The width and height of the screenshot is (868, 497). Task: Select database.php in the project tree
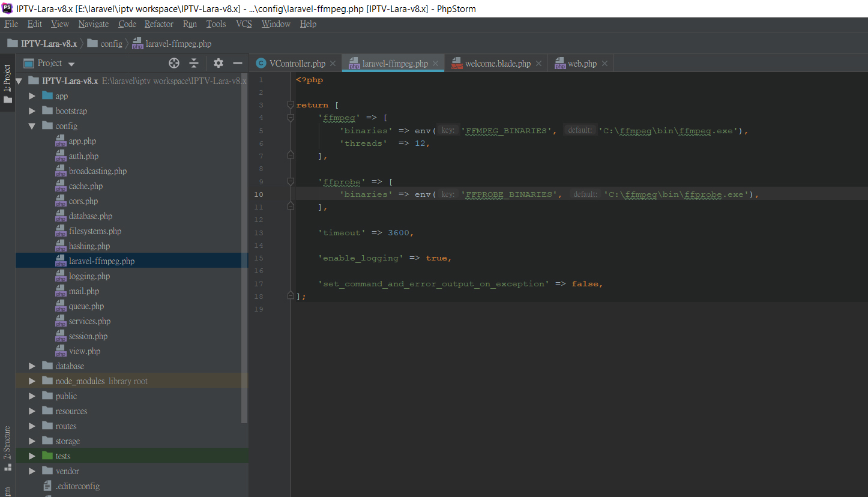tap(91, 216)
